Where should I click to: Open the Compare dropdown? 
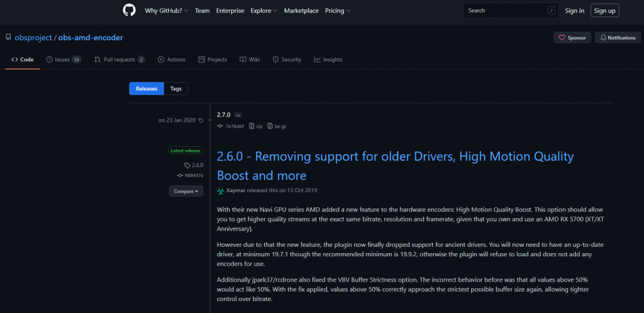pos(186,191)
